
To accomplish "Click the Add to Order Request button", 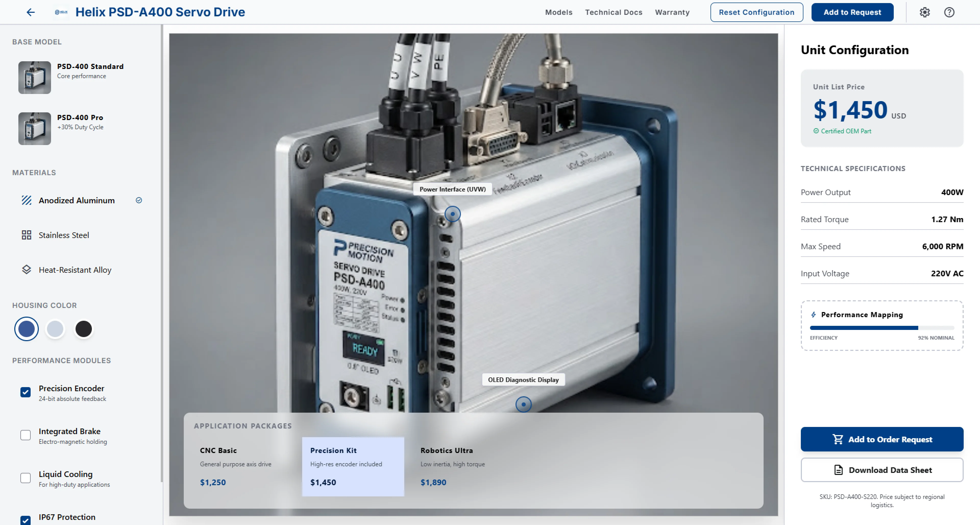I will 882,439.
